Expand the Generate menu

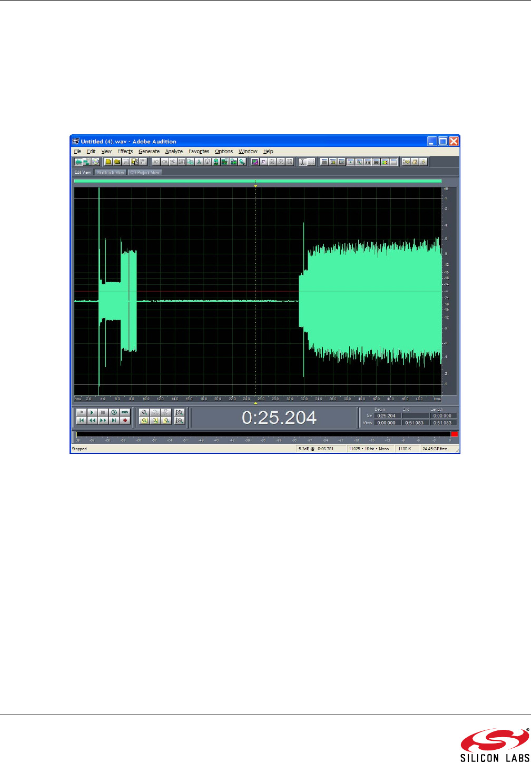(x=149, y=151)
